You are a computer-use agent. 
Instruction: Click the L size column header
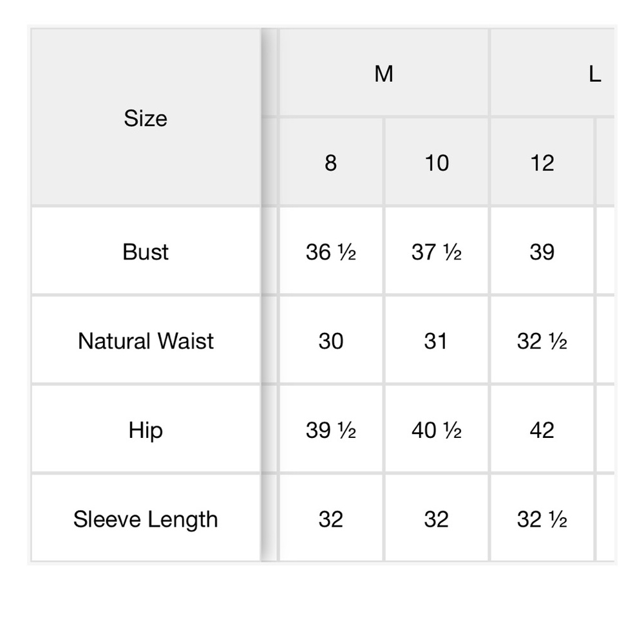coord(553,73)
